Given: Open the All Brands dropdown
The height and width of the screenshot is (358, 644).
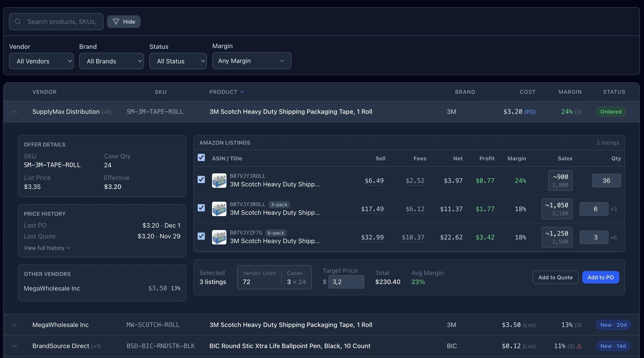Looking at the screenshot, I should (112, 61).
